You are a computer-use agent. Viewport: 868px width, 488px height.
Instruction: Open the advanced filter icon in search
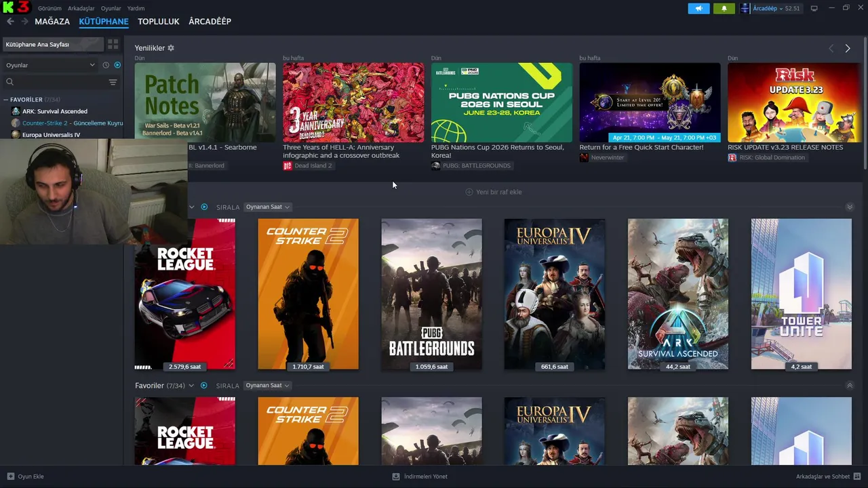pyautogui.click(x=113, y=82)
